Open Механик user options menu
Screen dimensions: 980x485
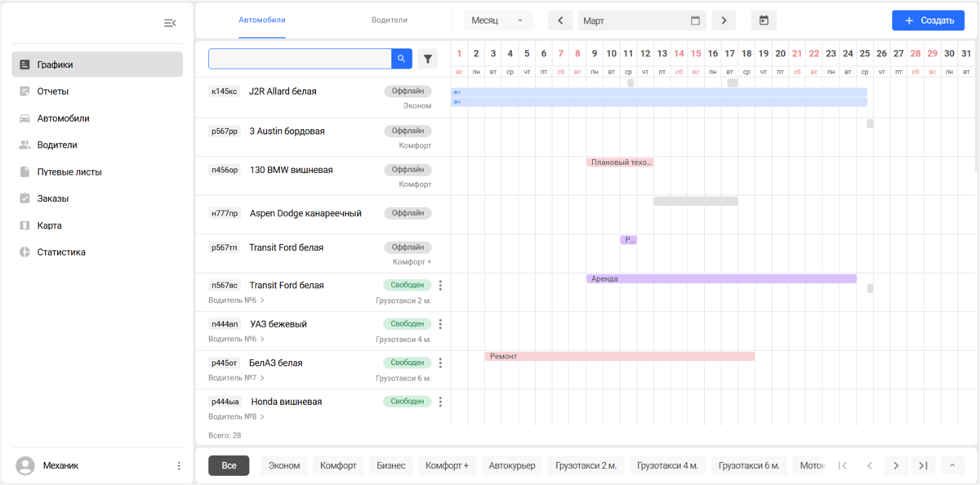(x=179, y=466)
